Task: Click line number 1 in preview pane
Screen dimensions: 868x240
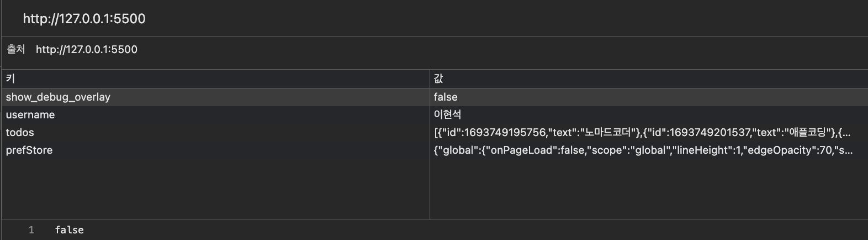Action: click(x=31, y=230)
